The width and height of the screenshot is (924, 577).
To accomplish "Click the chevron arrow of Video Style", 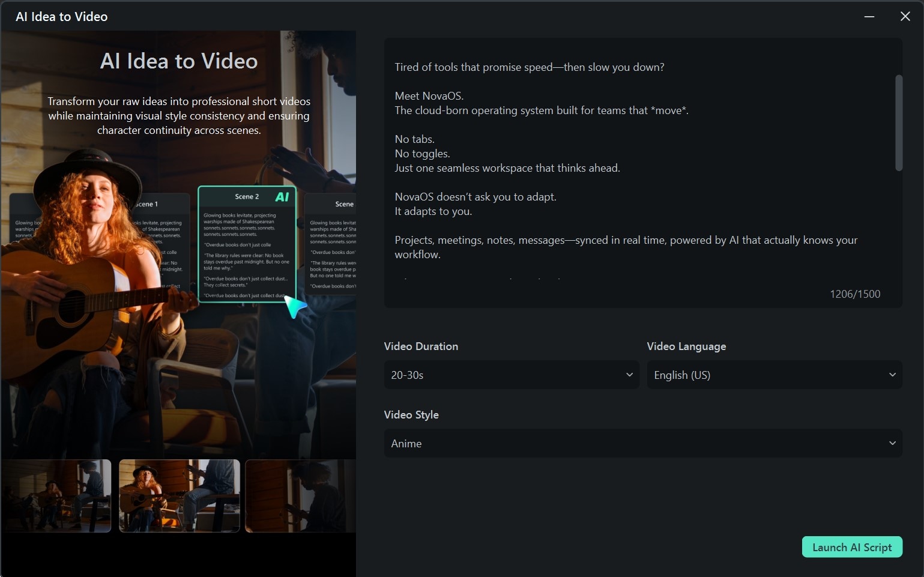I will coord(892,443).
